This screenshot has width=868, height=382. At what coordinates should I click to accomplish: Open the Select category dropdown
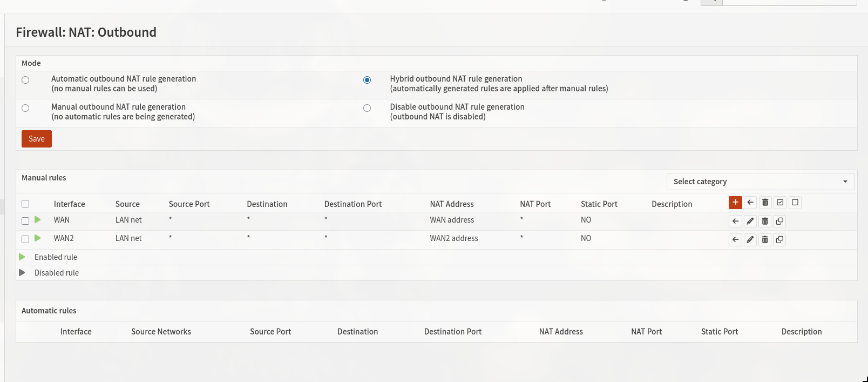[760, 182]
